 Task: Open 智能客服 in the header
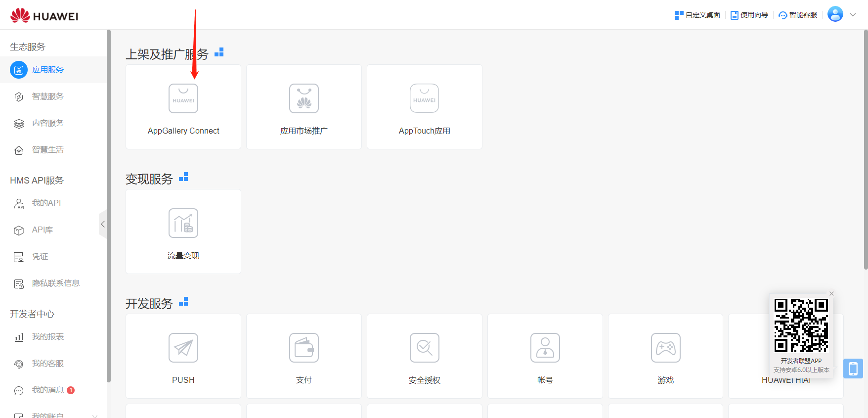tap(798, 15)
